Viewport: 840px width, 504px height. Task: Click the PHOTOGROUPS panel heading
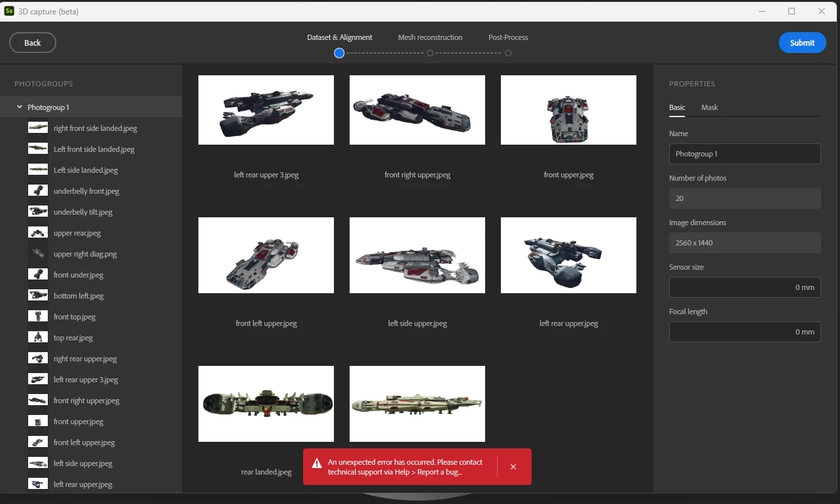tap(44, 84)
